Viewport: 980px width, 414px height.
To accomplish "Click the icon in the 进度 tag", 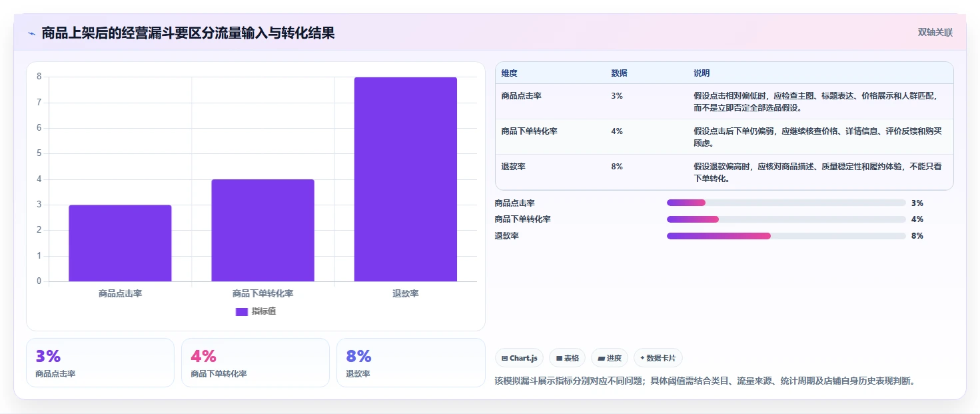I will click(601, 358).
